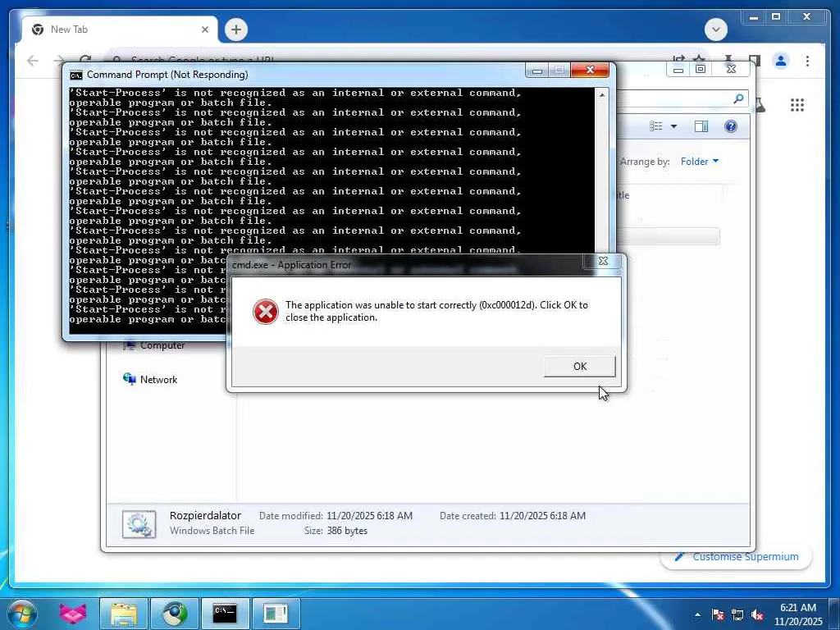Image resolution: width=840 pixels, height=630 pixels.
Task: Close the Explorer window
Action: (x=731, y=69)
